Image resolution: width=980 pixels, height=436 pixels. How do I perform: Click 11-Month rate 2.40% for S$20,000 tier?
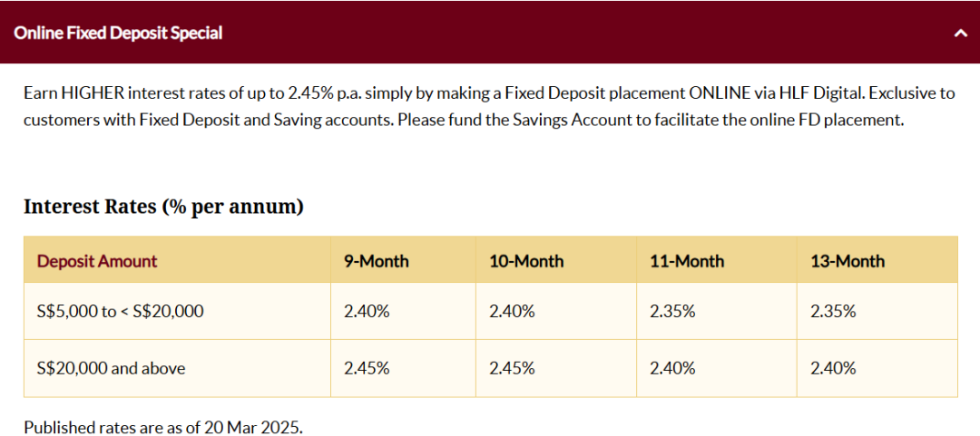tap(672, 369)
